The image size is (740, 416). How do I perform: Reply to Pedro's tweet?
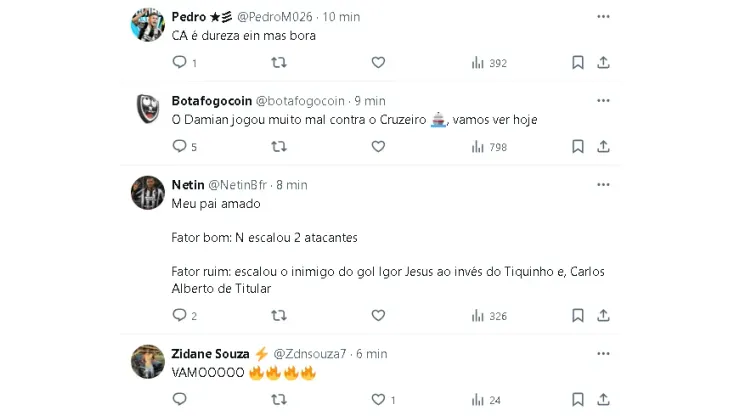pyautogui.click(x=180, y=62)
